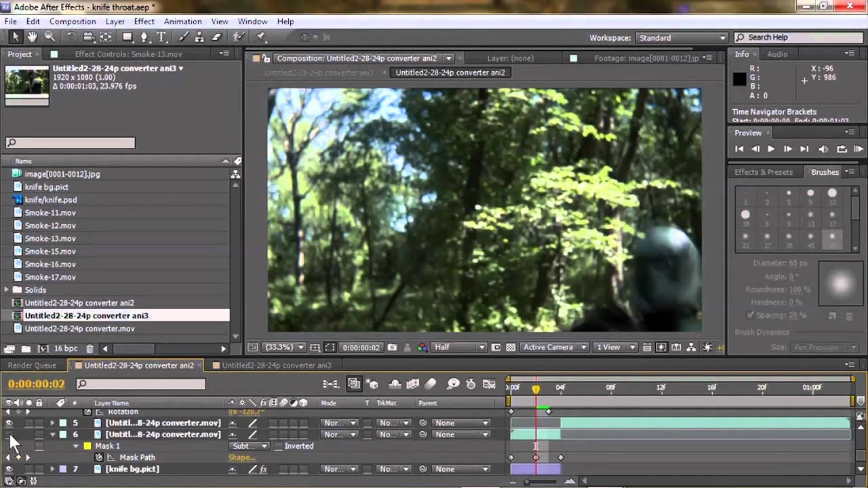Hide the knife bg.pict layer 7
The height and width of the screenshot is (488, 868).
[9, 469]
